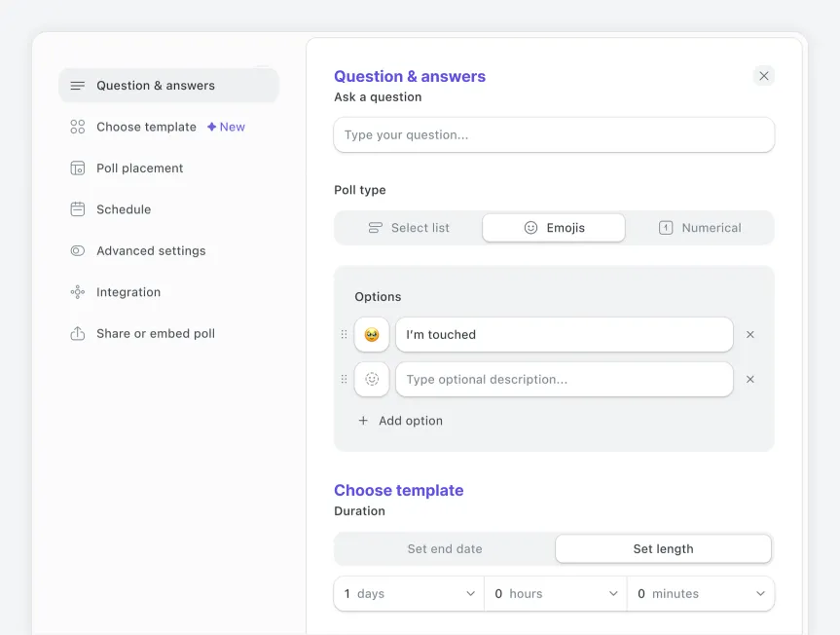Image resolution: width=840 pixels, height=635 pixels.
Task: Open Advanced settings in sidebar
Action: coord(151,251)
